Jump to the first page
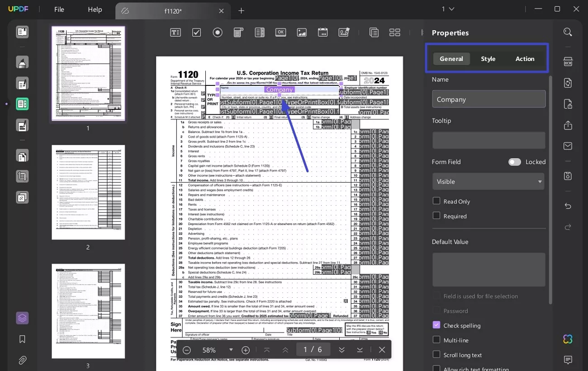This screenshot has width=588, height=371. [267, 350]
